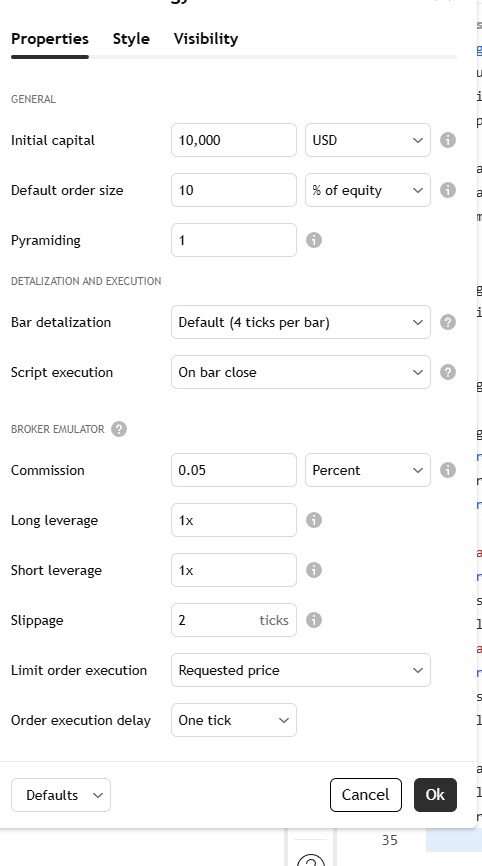Open help icon for Bar detalization

click(448, 322)
